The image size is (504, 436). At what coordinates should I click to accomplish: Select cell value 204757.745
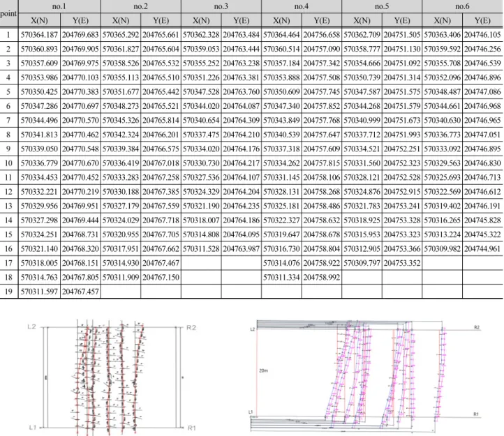point(322,92)
